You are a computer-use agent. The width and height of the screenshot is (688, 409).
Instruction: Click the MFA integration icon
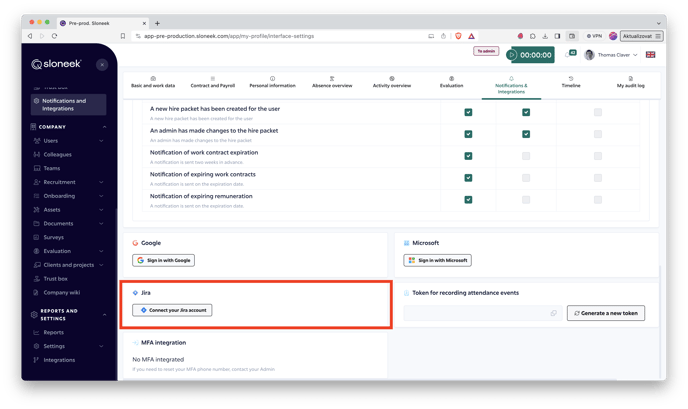click(x=135, y=343)
